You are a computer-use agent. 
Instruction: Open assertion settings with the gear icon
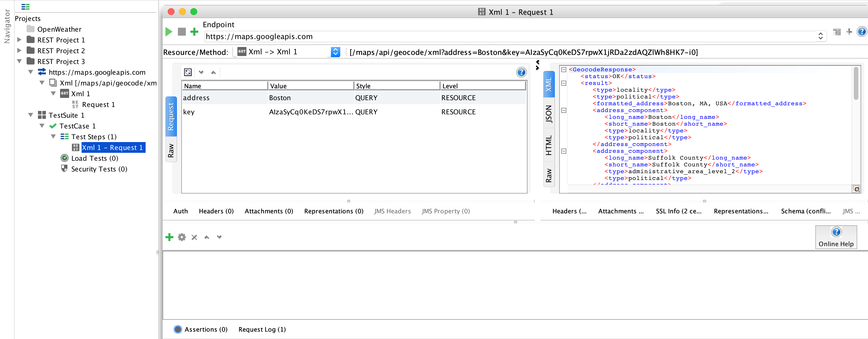[182, 237]
